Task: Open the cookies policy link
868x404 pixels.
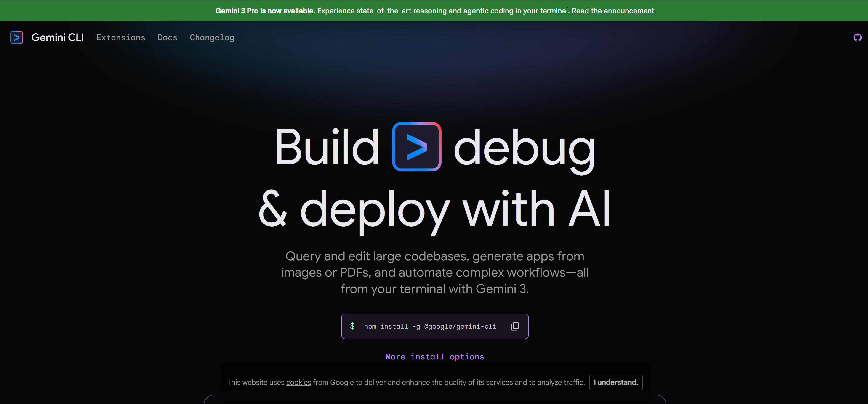Action: 298,383
